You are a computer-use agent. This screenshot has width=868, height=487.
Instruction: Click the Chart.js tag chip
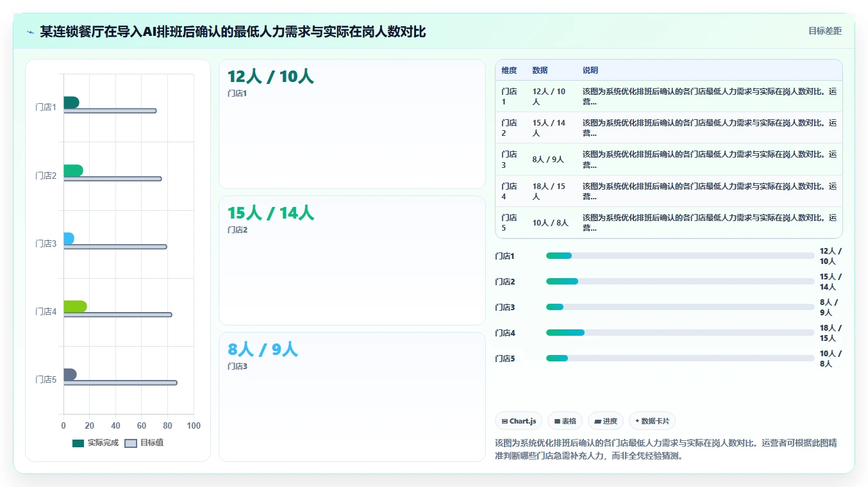click(x=519, y=421)
